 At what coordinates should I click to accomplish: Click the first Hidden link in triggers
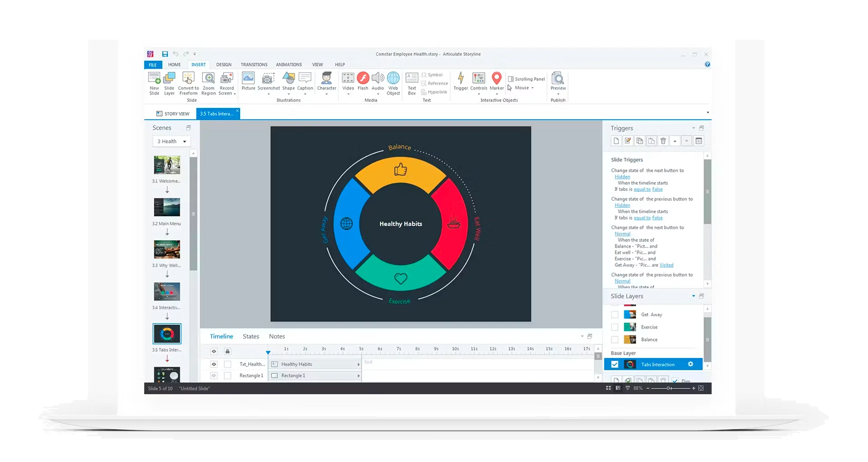click(622, 177)
